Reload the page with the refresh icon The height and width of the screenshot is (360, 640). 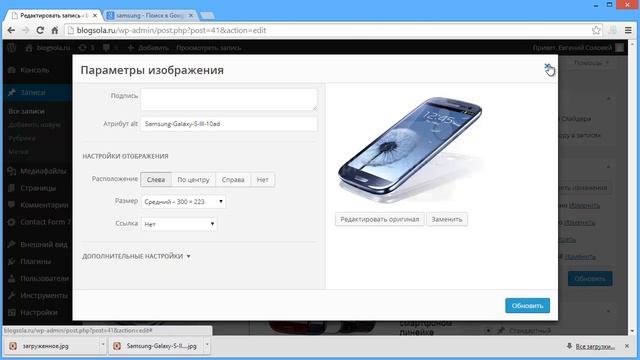tap(40, 30)
